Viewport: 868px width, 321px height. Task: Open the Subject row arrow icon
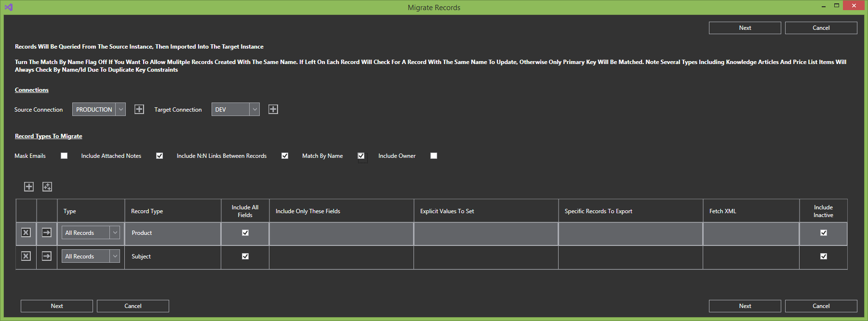tap(47, 256)
